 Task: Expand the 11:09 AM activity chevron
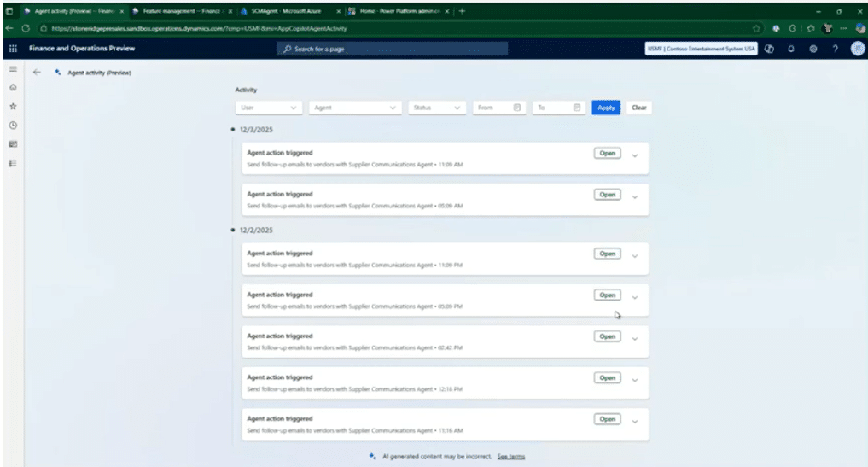click(x=635, y=155)
